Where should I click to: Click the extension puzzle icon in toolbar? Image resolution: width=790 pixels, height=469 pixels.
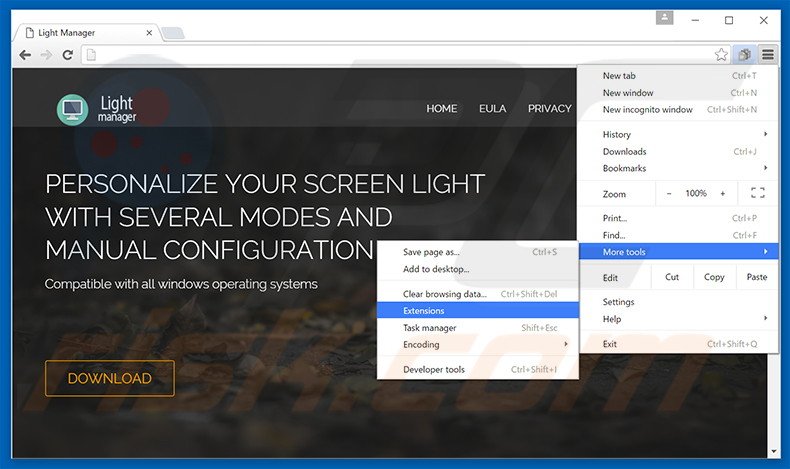click(744, 54)
